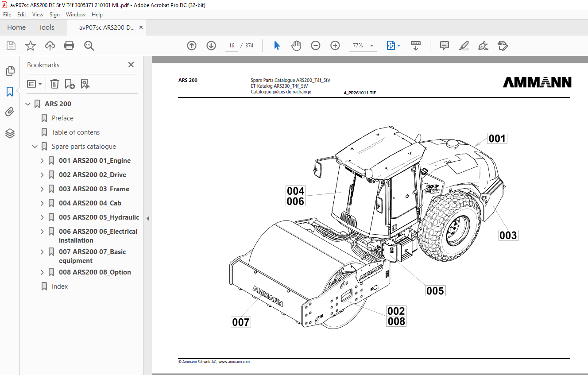Delete selected bookmark with trash icon
The width and height of the screenshot is (588, 375).
click(x=54, y=84)
